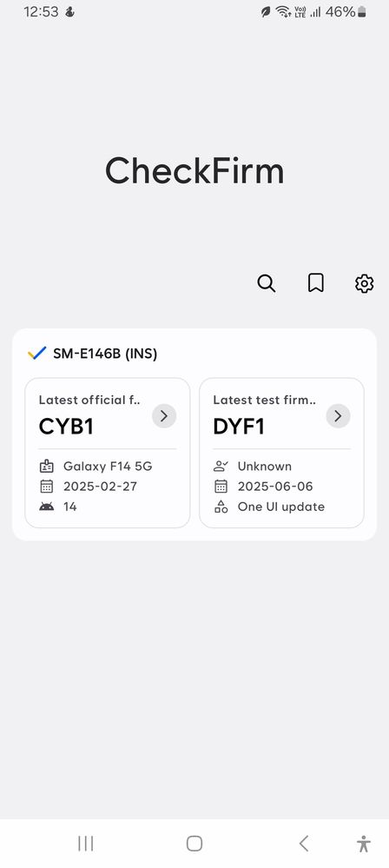Viewport: 389px width, 868px height.
Task: Open the CYB1 official firmware card
Action: click(108, 453)
